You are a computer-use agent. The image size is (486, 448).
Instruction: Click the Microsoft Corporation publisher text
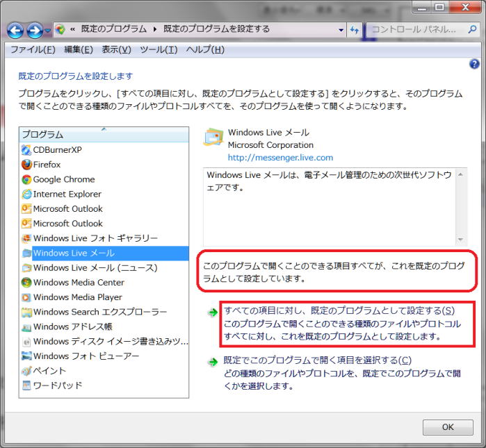coord(271,145)
